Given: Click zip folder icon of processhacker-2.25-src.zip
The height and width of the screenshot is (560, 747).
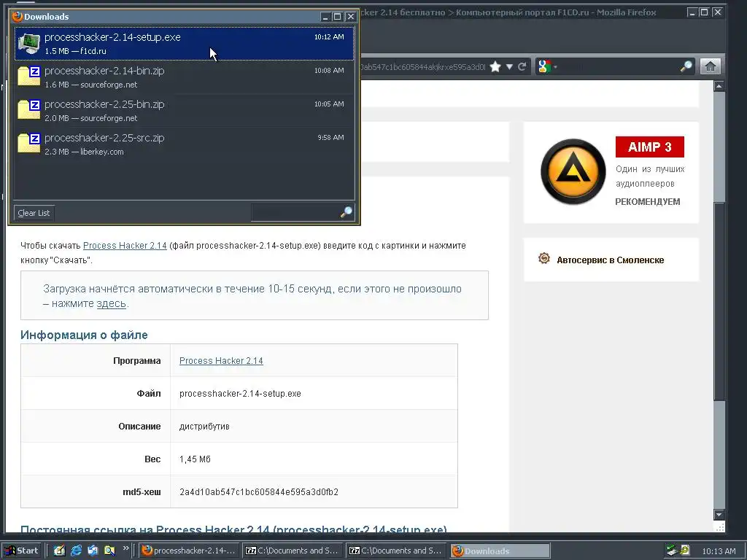Looking at the screenshot, I should point(28,144).
